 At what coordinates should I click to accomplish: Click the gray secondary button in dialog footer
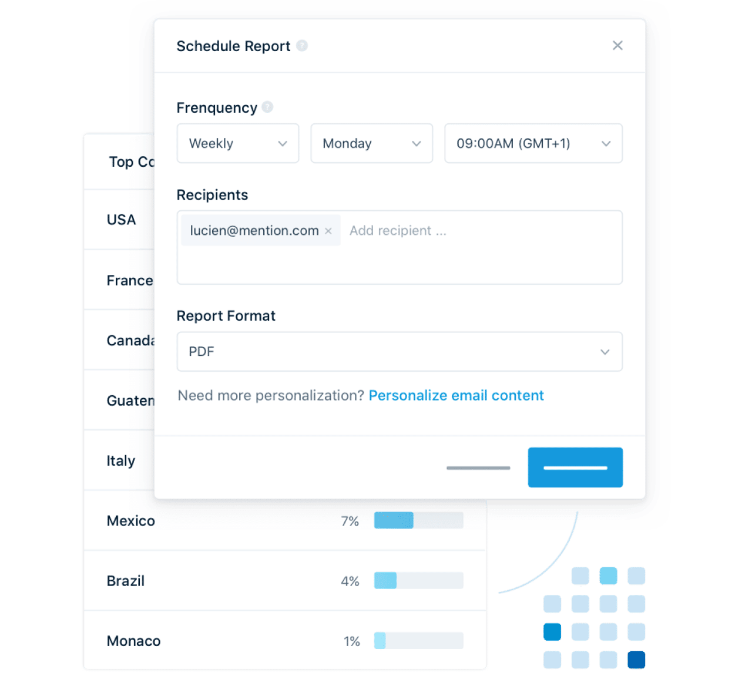pos(478,468)
